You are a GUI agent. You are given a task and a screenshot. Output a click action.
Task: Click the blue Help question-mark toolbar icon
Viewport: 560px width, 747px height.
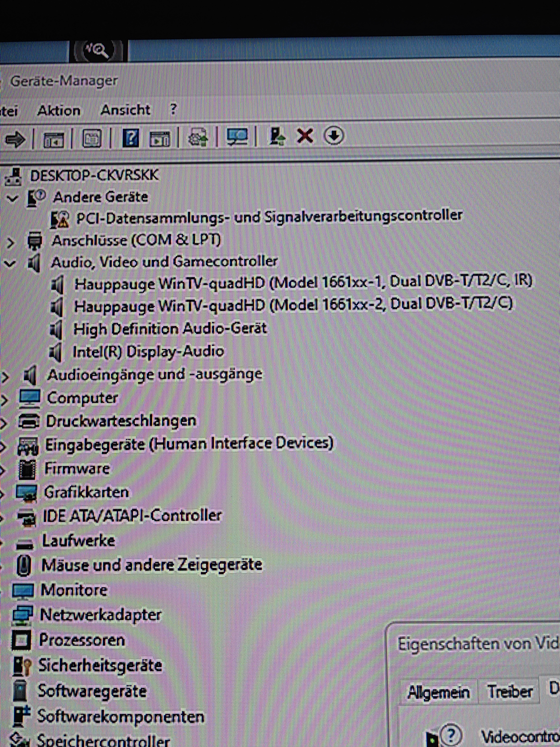click(x=131, y=138)
